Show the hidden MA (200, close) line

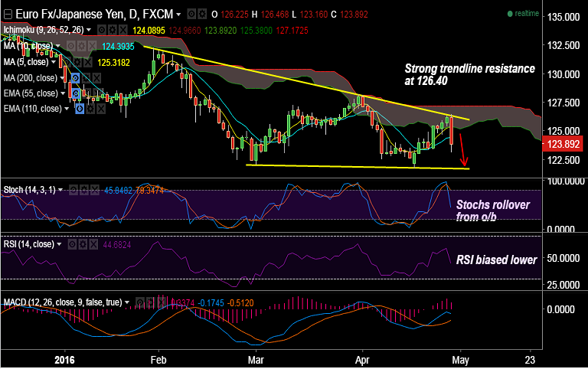(75, 78)
